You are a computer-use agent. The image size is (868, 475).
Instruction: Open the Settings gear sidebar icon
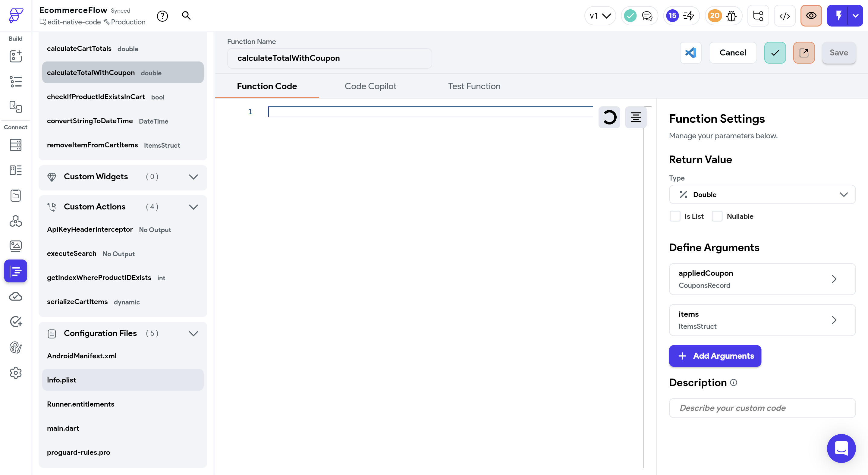pyautogui.click(x=15, y=373)
